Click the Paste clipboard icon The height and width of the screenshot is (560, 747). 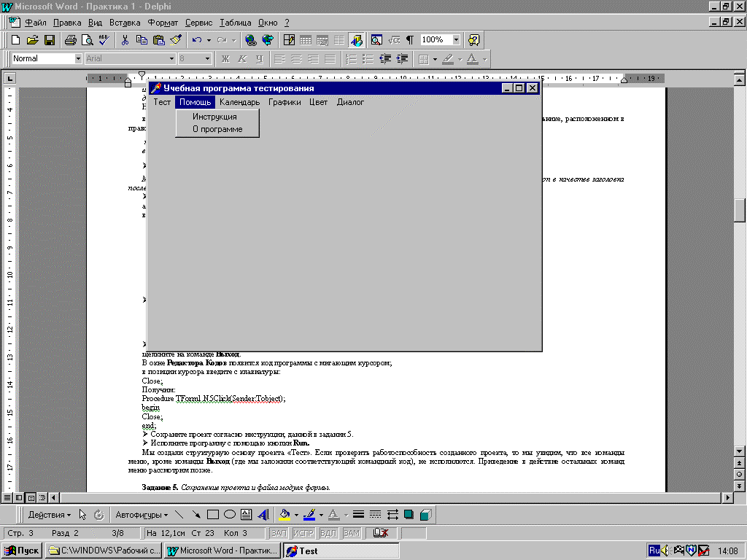tap(158, 40)
